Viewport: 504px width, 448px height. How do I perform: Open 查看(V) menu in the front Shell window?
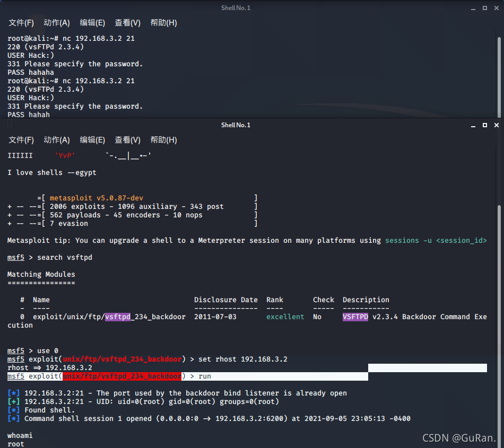coord(128,140)
